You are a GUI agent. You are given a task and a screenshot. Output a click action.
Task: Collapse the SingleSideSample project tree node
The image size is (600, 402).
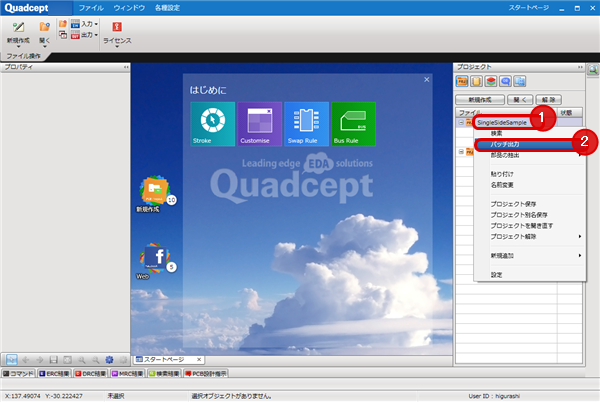tap(461, 122)
